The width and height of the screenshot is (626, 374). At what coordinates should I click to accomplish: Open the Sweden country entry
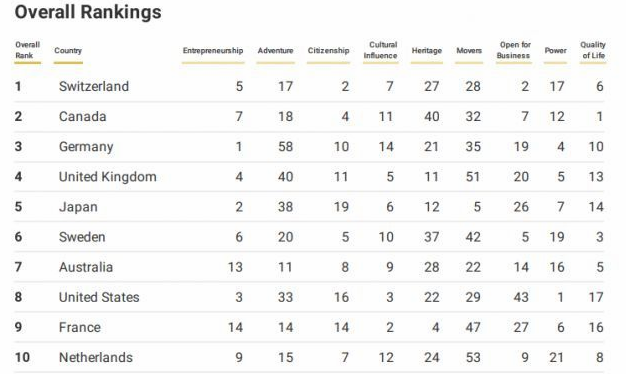pyautogui.click(x=82, y=237)
